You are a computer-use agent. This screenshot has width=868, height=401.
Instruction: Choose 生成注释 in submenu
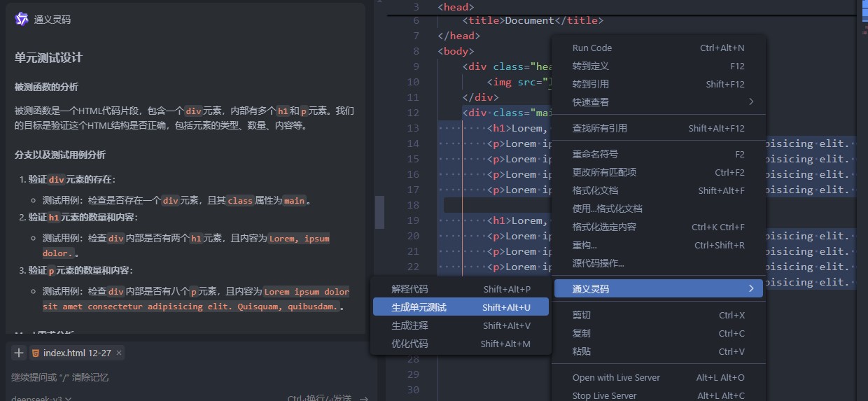(x=461, y=325)
